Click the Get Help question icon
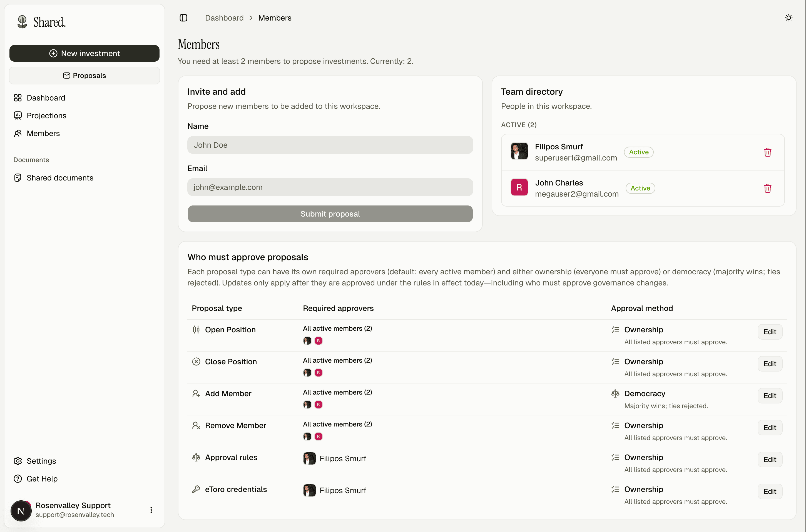Image resolution: width=806 pixels, height=532 pixels. (18, 479)
